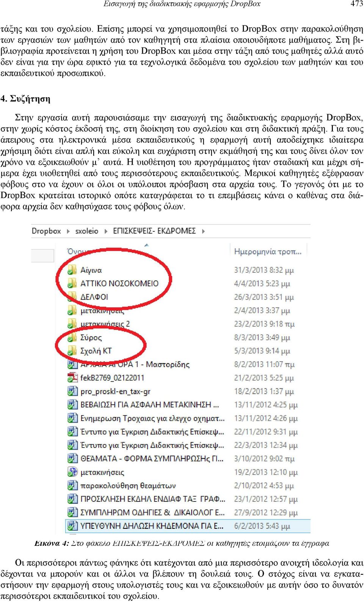Click the date 2/10/2012 4:53 μμ
This screenshot has width=364, height=602.
click(264, 486)
